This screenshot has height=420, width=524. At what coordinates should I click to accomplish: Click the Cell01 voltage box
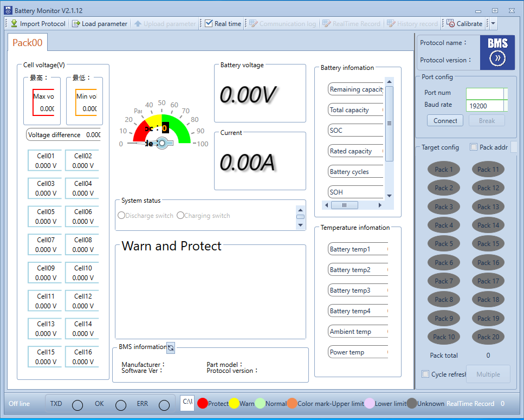pyautogui.click(x=46, y=160)
